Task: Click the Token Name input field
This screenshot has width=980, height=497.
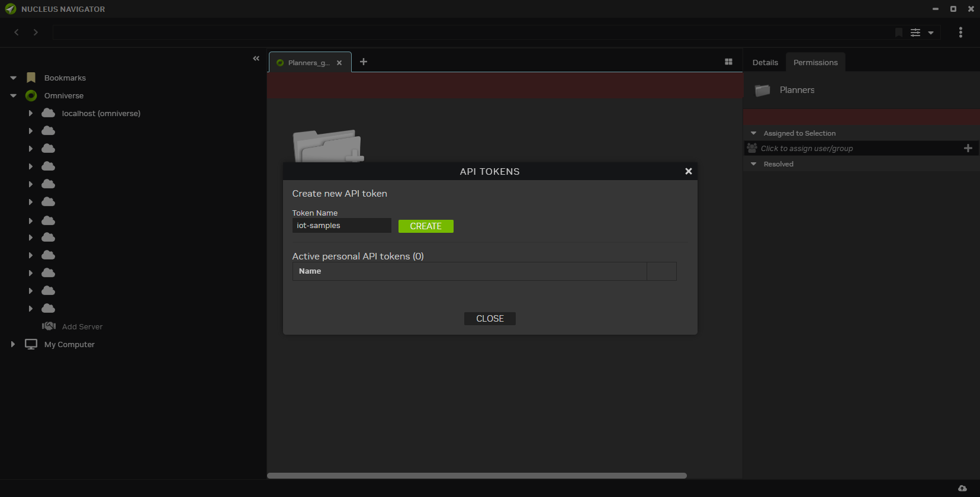Action: tap(341, 226)
